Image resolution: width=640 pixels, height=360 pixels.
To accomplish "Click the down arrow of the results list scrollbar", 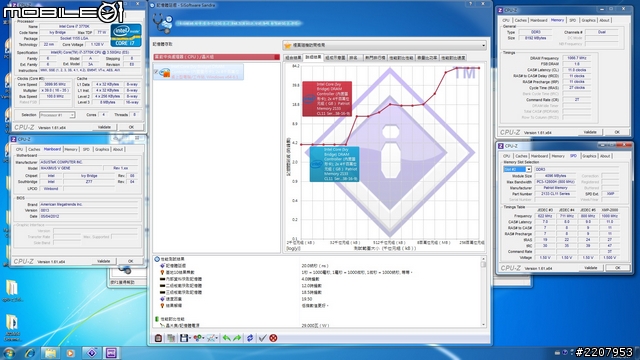I will (484, 324).
